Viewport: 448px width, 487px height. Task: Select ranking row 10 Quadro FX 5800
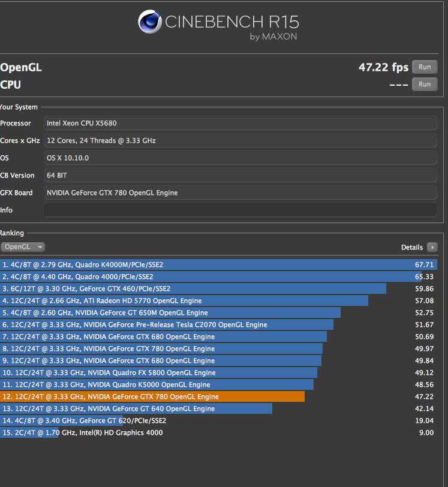(218, 372)
